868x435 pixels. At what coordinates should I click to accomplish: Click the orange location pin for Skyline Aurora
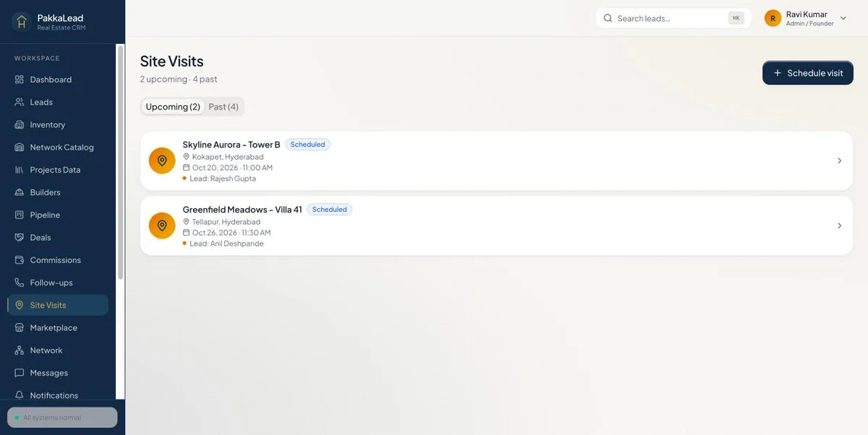[x=162, y=160]
